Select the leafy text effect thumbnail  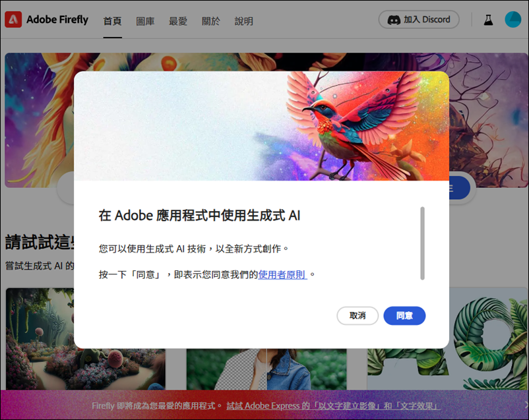coord(488,339)
